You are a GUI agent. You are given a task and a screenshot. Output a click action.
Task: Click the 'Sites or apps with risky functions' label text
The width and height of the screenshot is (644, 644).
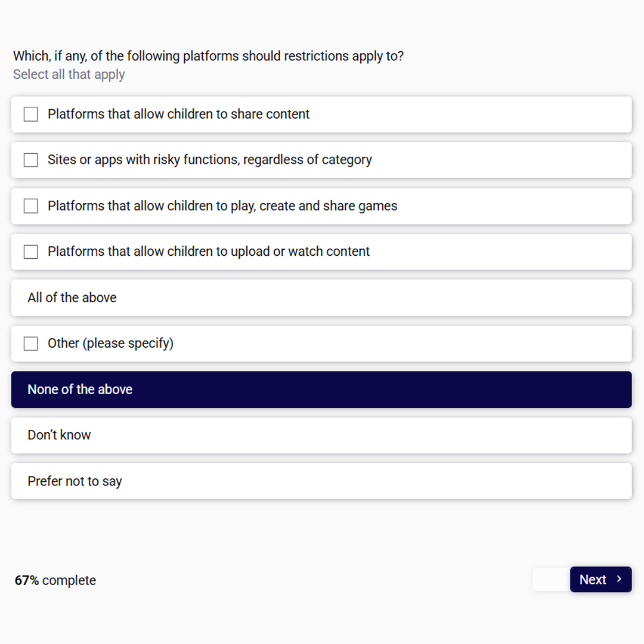(x=209, y=159)
